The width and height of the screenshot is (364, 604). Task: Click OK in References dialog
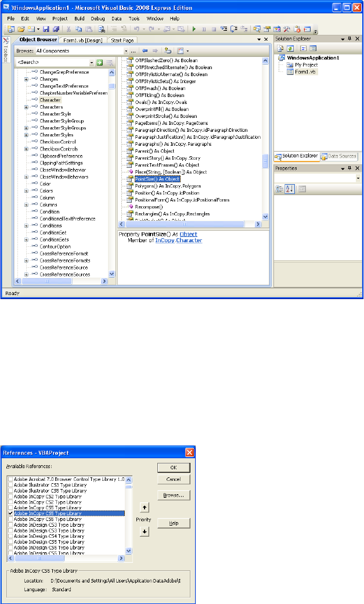click(174, 468)
